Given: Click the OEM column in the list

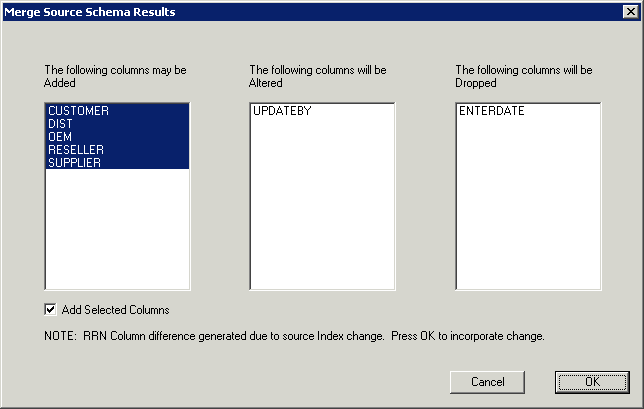Looking at the screenshot, I should coord(60,136).
